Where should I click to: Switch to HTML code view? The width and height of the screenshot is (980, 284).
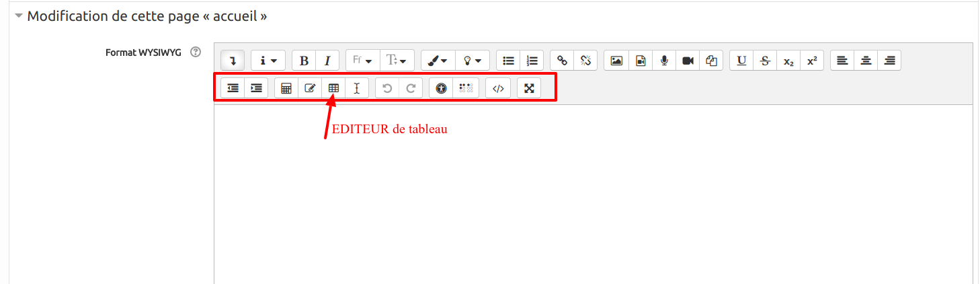click(x=498, y=88)
